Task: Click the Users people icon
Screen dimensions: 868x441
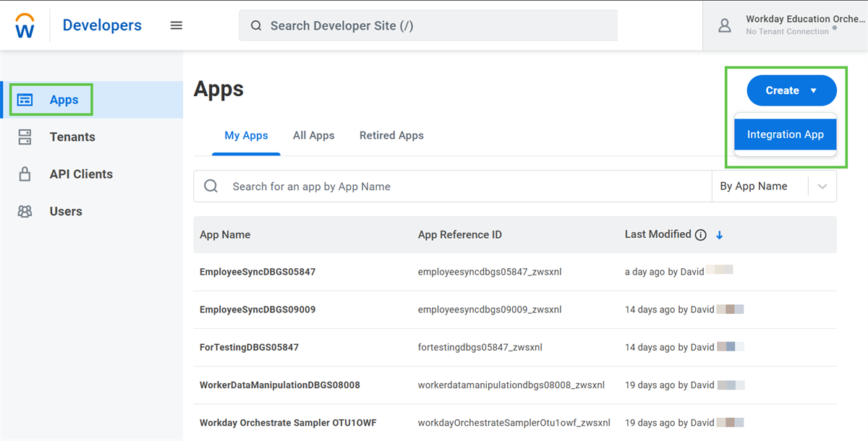Action: [x=25, y=211]
